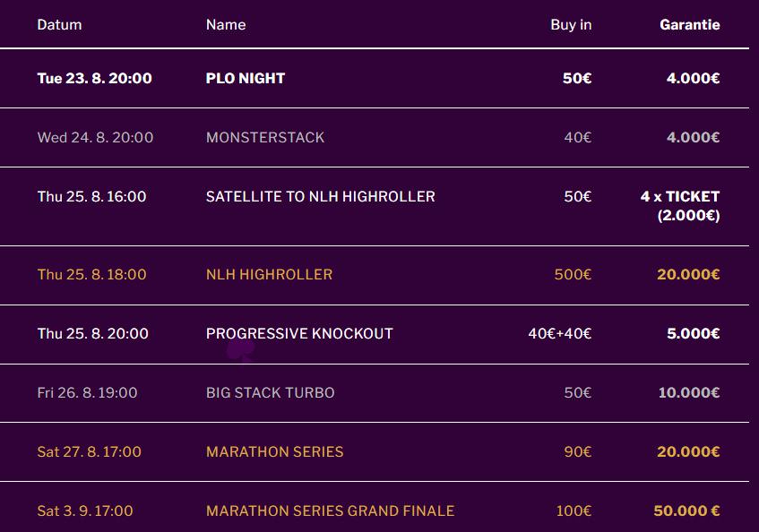Screen dimensions: 759x532
Task: Open the MARATHON SERIES tournament
Action: [x=275, y=451]
